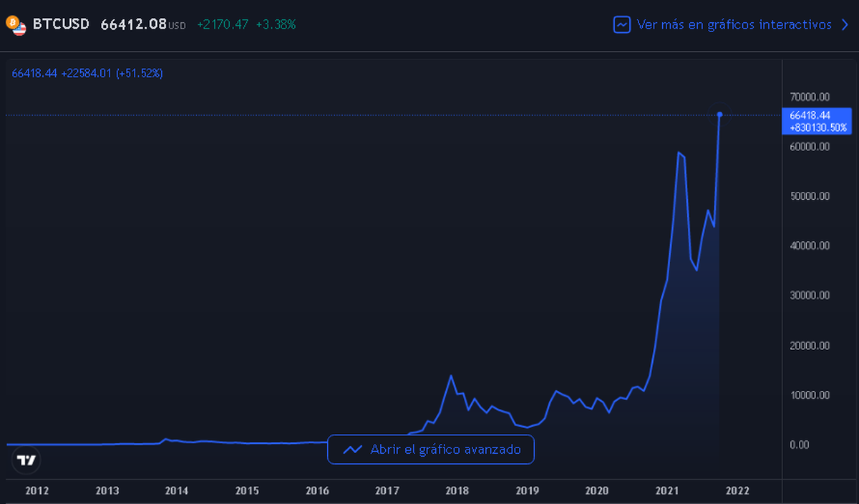Click the 2012 label on the time axis
859x504 pixels.
point(37,491)
